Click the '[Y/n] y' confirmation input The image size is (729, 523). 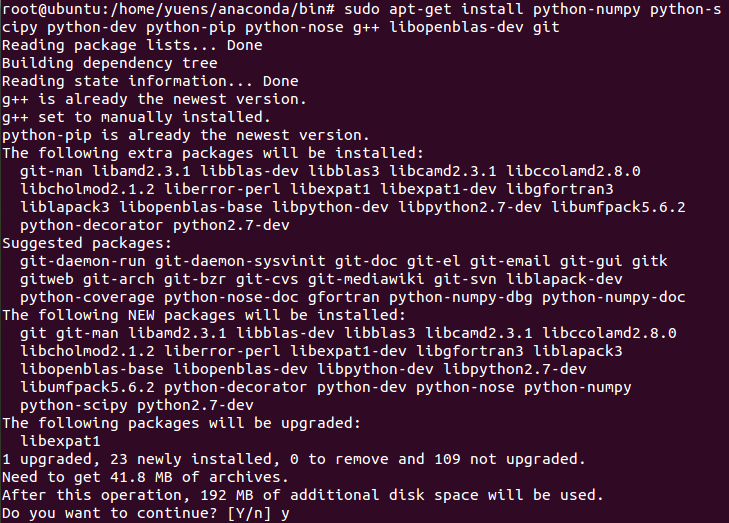[x=258, y=513]
